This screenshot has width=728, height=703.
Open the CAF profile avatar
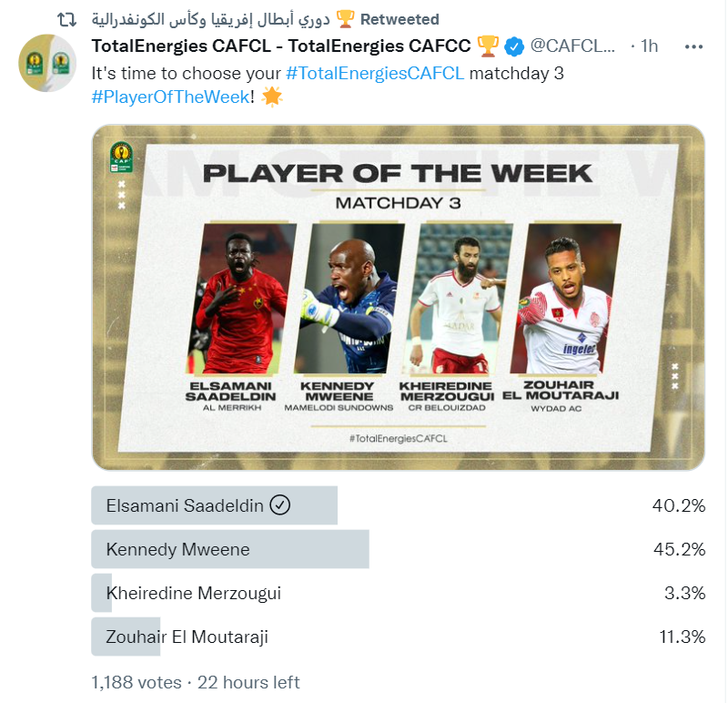point(47,63)
